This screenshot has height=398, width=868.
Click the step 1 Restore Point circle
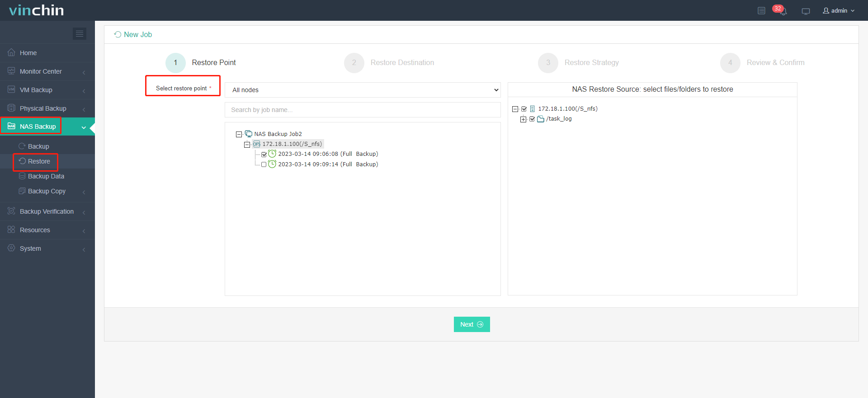175,63
